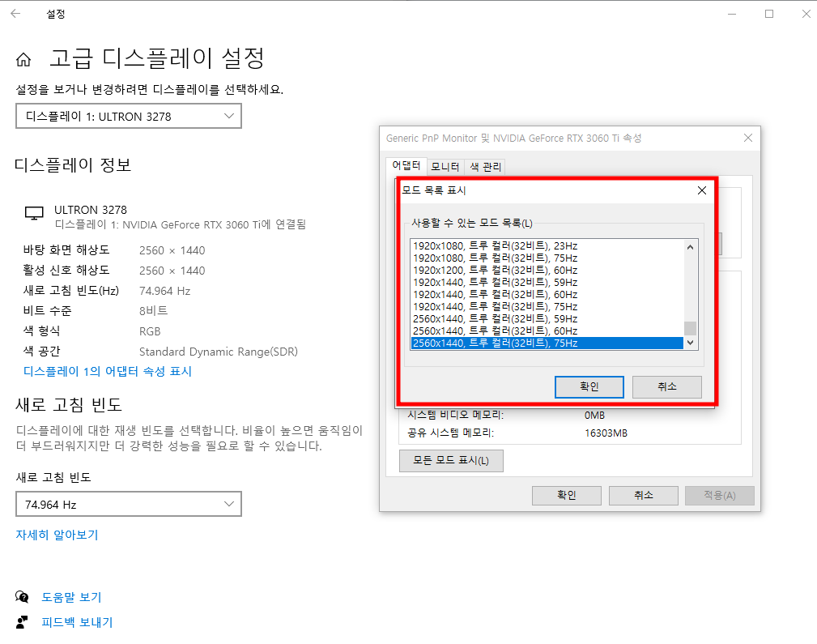Viewport: 817px width, 644px height.
Task: Switch to the Adapter tab
Action: point(406,166)
